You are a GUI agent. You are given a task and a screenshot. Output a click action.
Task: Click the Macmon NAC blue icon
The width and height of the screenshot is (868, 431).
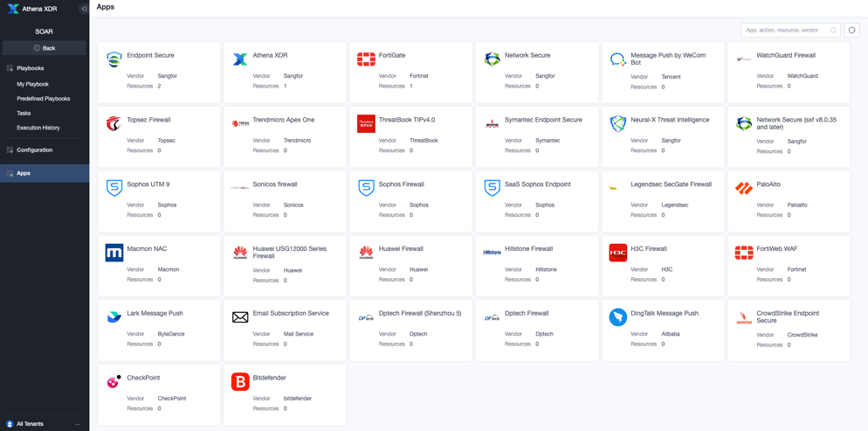point(114,253)
